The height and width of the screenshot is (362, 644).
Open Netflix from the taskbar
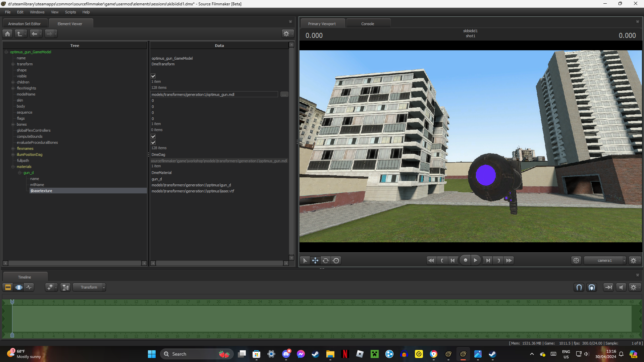point(345,354)
